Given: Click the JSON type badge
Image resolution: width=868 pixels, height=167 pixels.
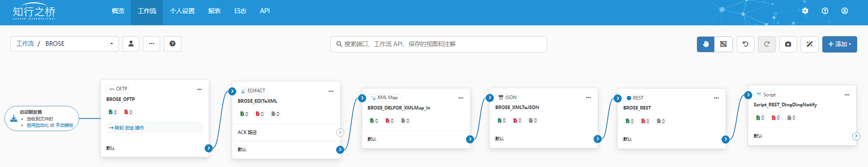Looking at the screenshot, I should pyautogui.click(x=508, y=97).
